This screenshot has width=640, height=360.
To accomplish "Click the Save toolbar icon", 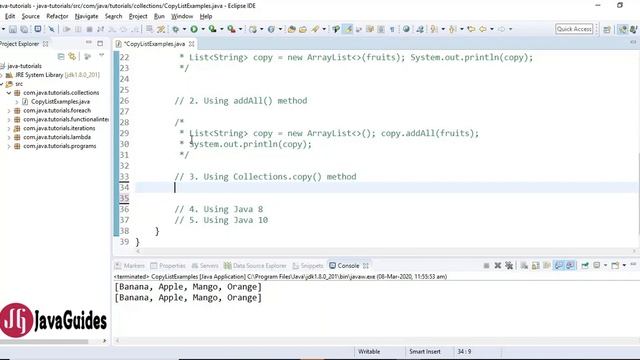I will click(x=13, y=29).
